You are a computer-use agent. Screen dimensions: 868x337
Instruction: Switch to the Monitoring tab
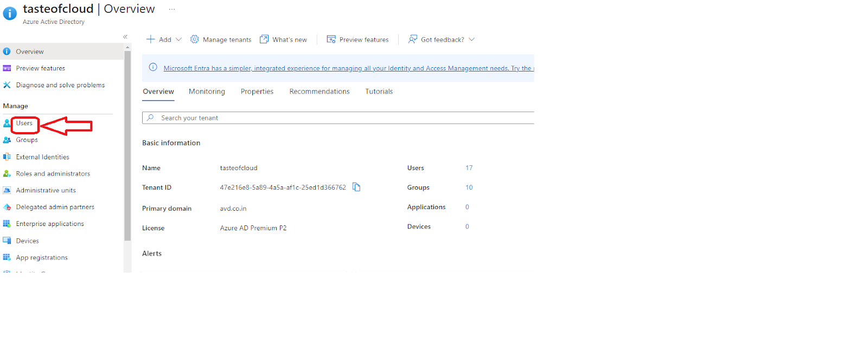click(207, 92)
